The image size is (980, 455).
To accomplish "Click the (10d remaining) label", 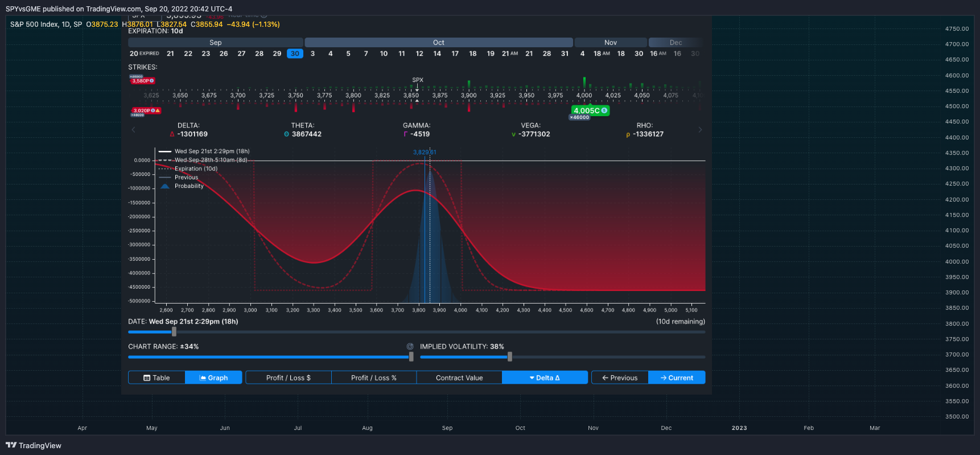I will point(681,322).
